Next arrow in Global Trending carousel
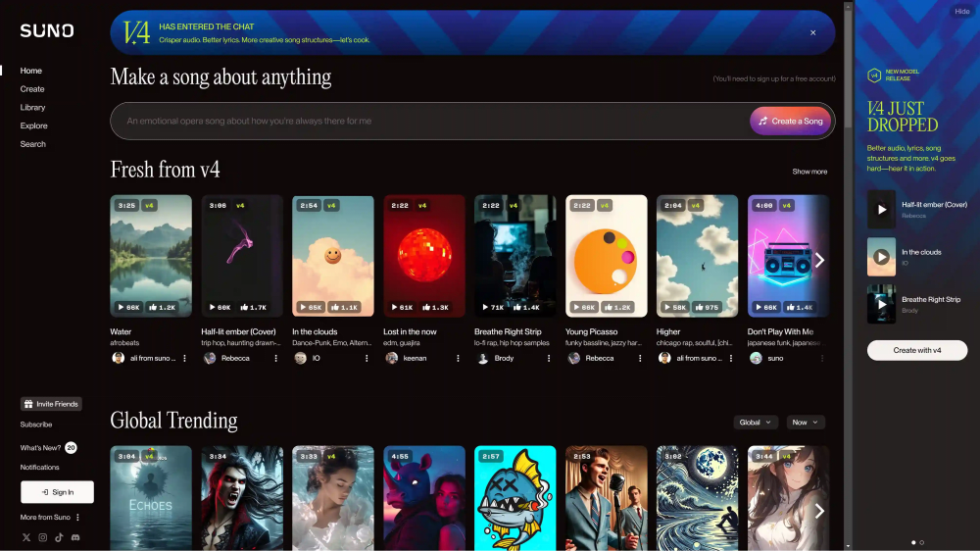The image size is (980, 551). [819, 511]
